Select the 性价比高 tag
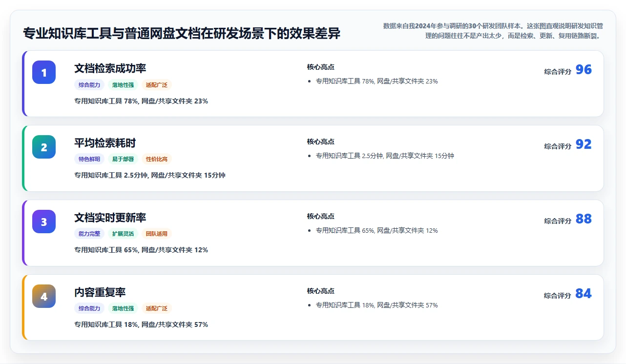 tap(157, 159)
